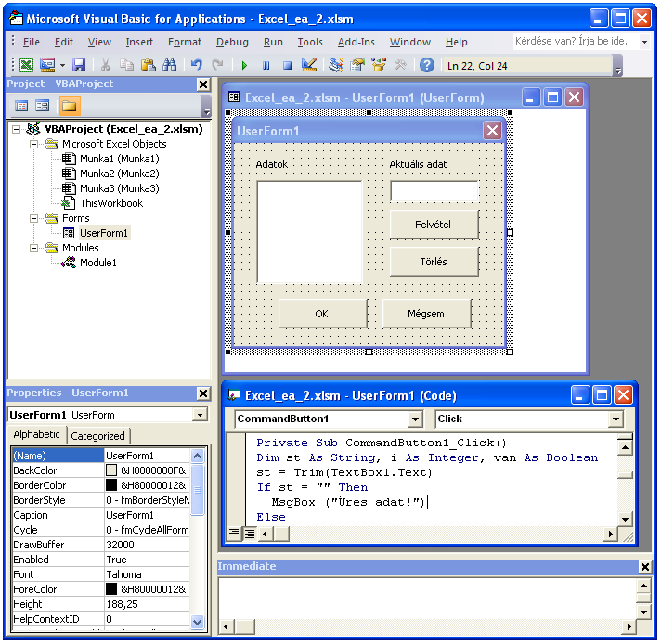Toggle Procedure View button in code window

(x=234, y=534)
